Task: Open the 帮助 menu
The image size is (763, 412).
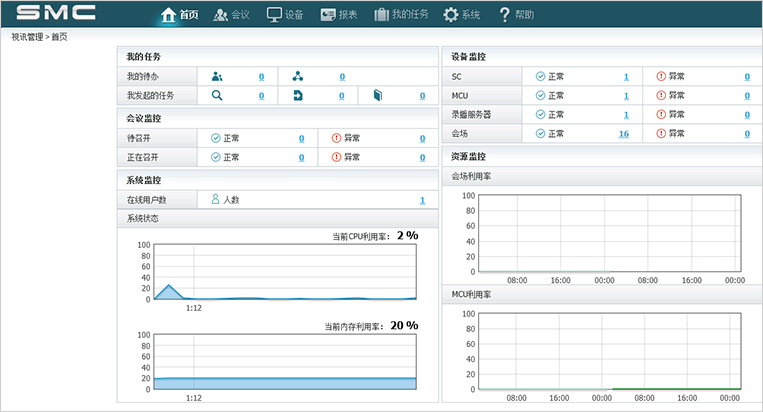Action: 525,15
